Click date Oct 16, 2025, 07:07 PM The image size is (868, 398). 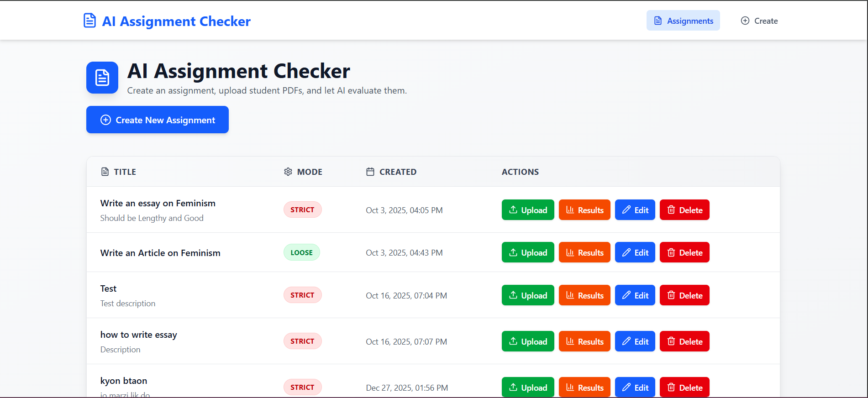pos(406,342)
